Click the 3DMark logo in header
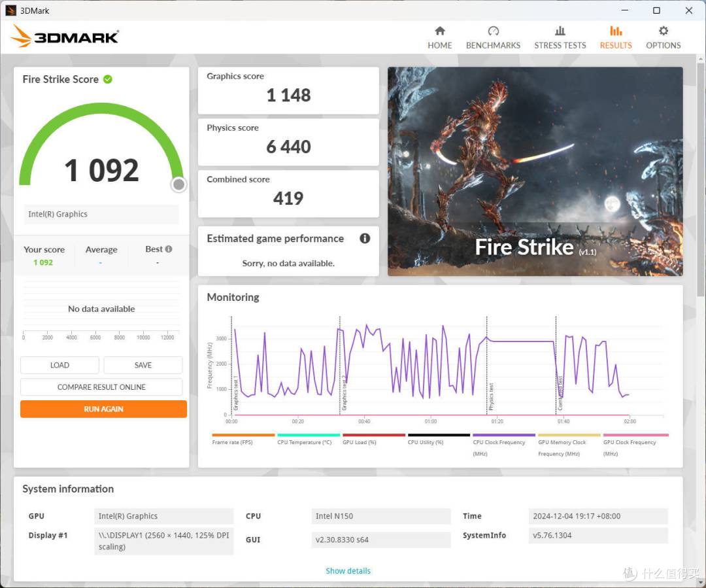The image size is (706, 588). pyautogui.click(x=65, y=37)
